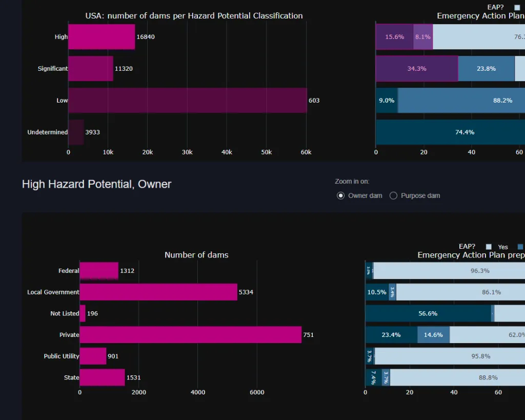
Task: Select the Purpose dam radio button
Action: point(394,195)
